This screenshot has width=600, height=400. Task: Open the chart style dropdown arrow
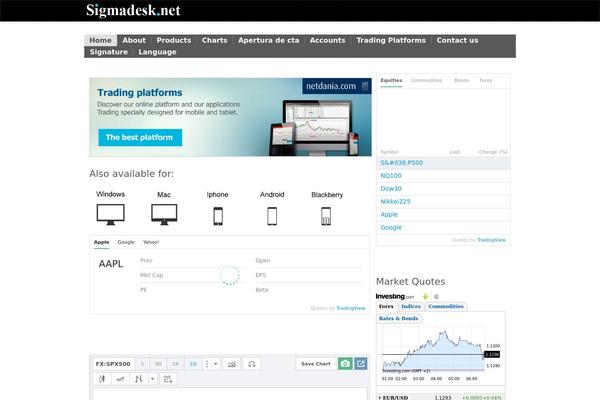click(x=152, y=379)
